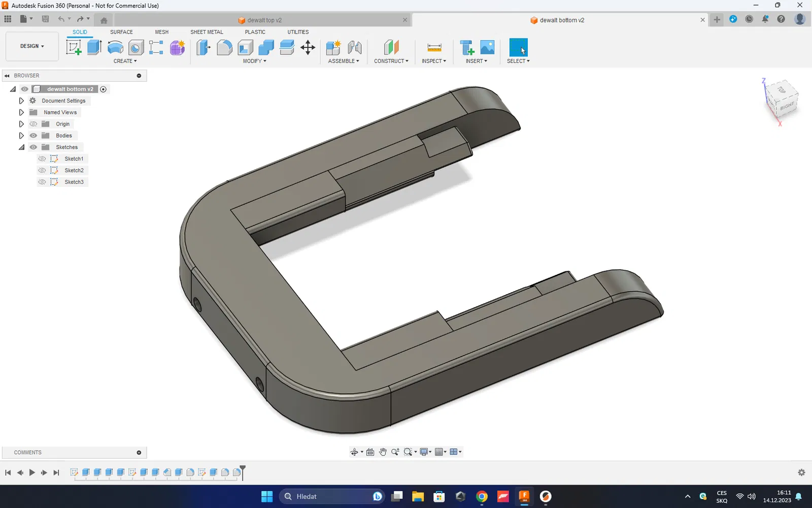Expand the Document Settings node
Screen dimensions: 812x508
21,101
